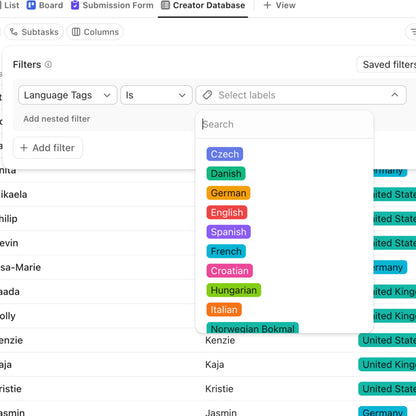
Task: Click the Subtasks branch icon
Action: pyautogui.click(x=14, y=32)
